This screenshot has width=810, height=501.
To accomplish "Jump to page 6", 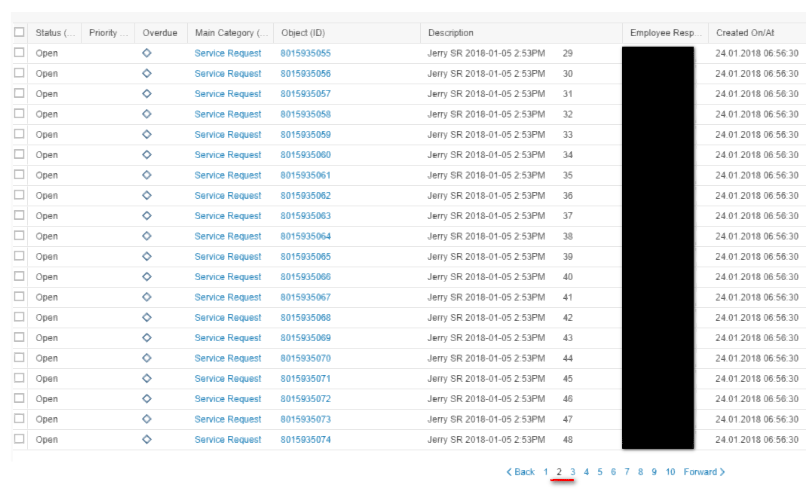I will (613, 472).
